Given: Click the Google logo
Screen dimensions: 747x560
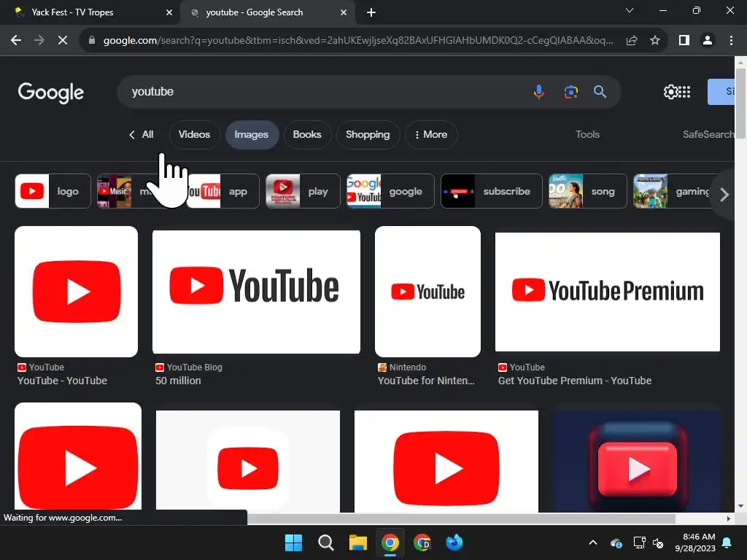Looking at the screenshot, I should [x=51, y=93].
